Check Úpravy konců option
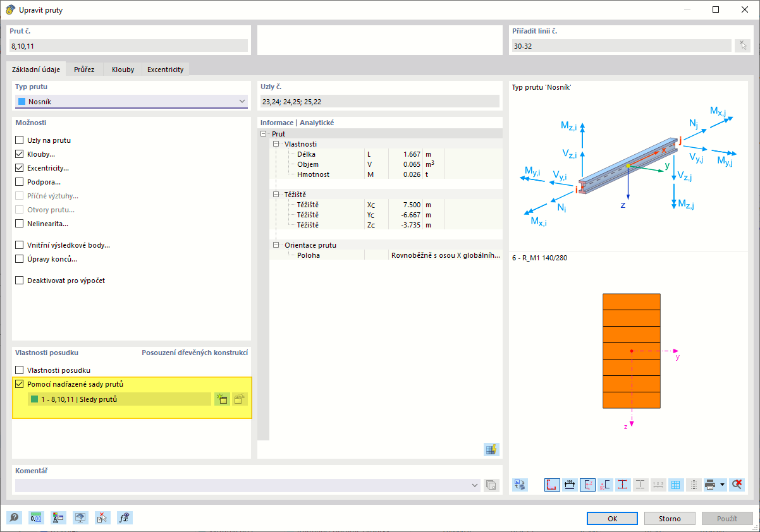This screenshot has height=532, width=760. [x=20, y=259]
